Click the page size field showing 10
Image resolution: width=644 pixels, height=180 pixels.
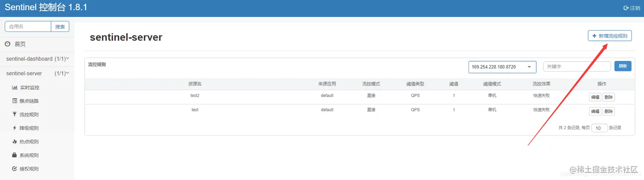tap(599, 128)
